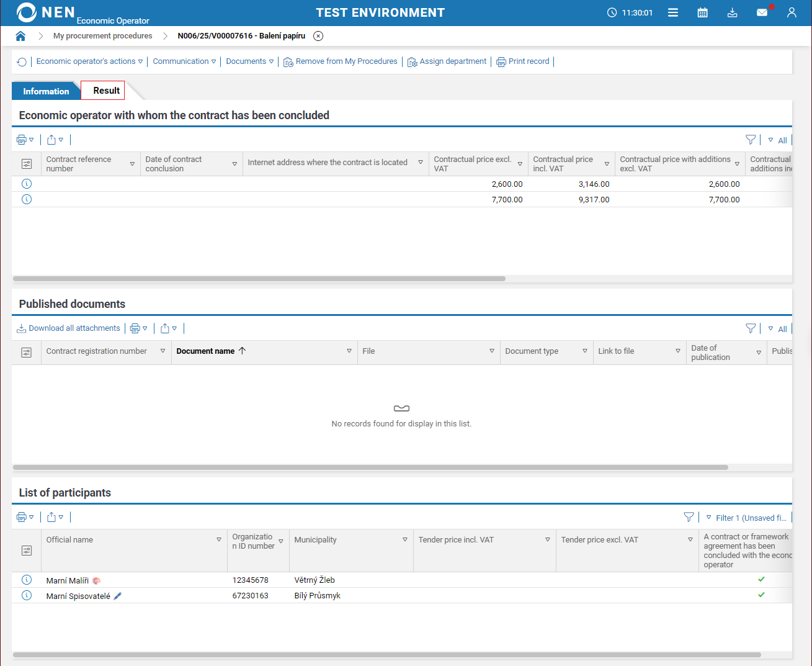Expand the Communication dropdown menu
Screen dimensions: 812x666
(x=184, y=61)
